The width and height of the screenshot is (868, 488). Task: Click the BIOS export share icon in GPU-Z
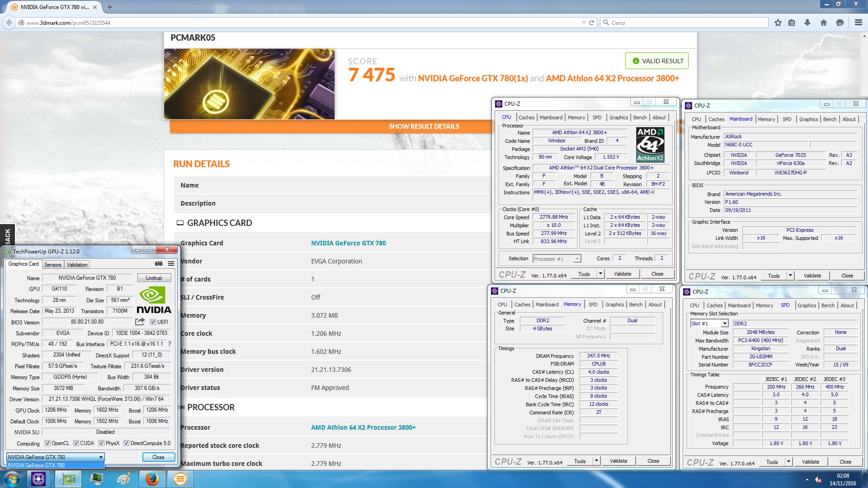click(140, 322)
